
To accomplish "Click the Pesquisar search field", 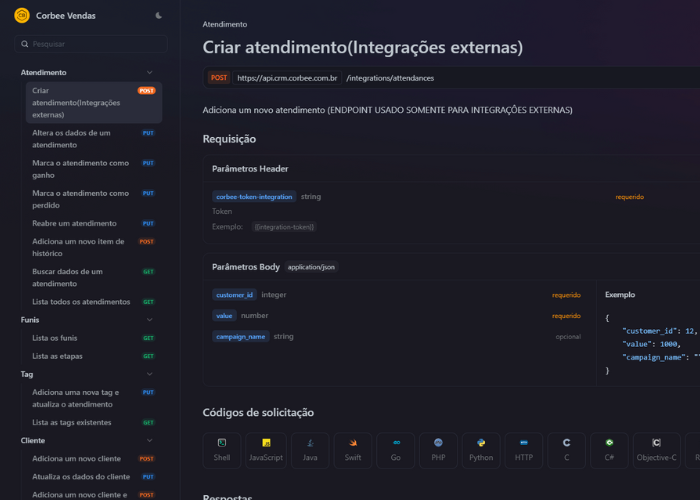I will pyautogui.click(x=90, y=44).
